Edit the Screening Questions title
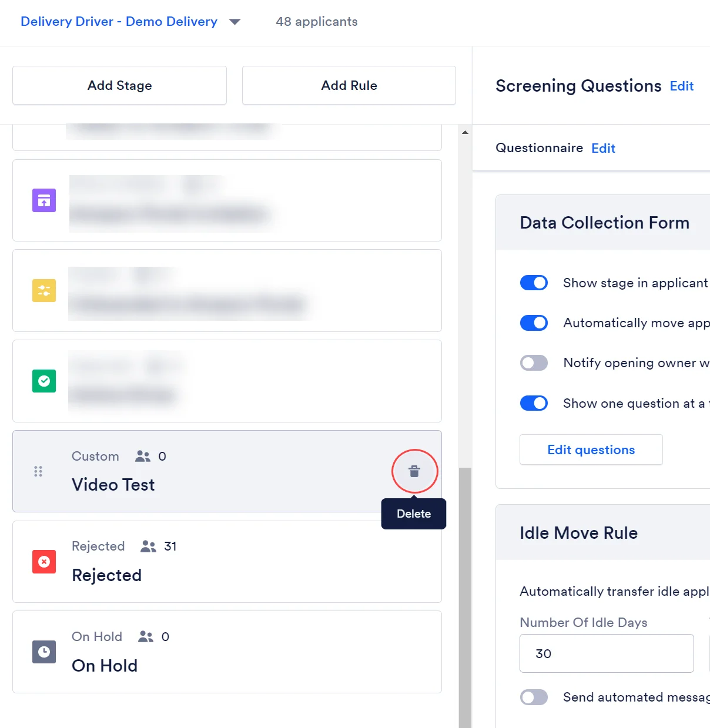Viewport: 710px width, 728px height. 682,86
